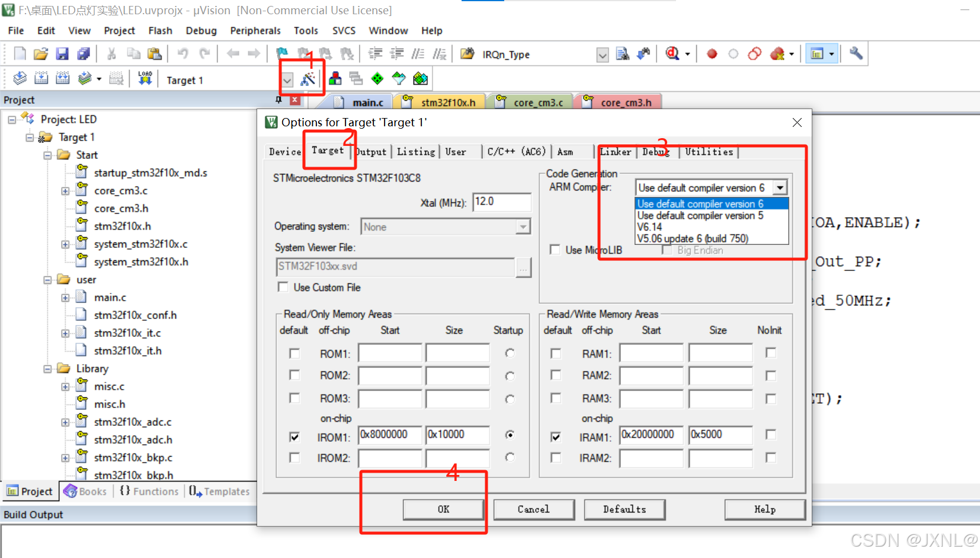This screenshot has width=980, height=558.
Task: Expand the misc.c tree node
Action: point(65,387)
